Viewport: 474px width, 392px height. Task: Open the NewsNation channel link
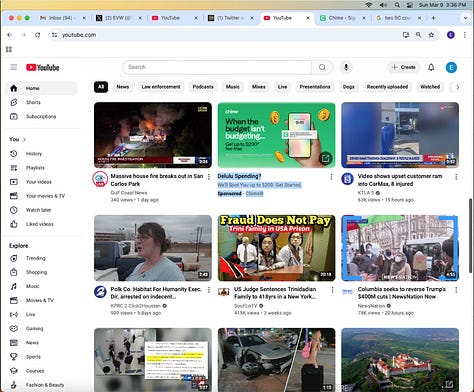coord(371,306)
